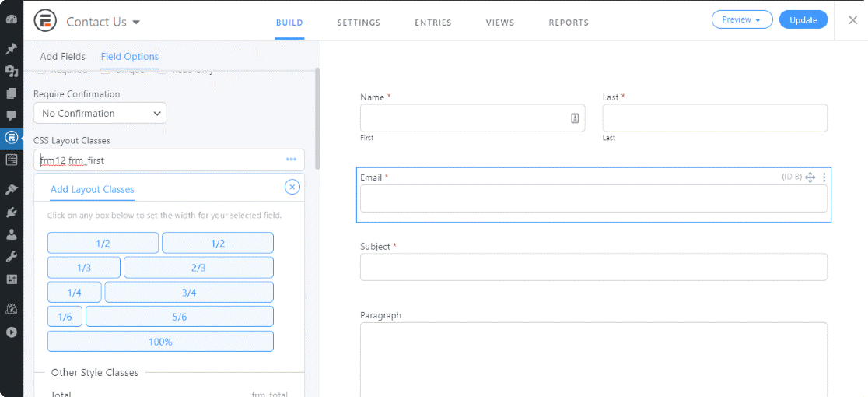The height and width of the screenshot is (397, 868).
Task: Click the Email input field
Action: tap(593, 198)
